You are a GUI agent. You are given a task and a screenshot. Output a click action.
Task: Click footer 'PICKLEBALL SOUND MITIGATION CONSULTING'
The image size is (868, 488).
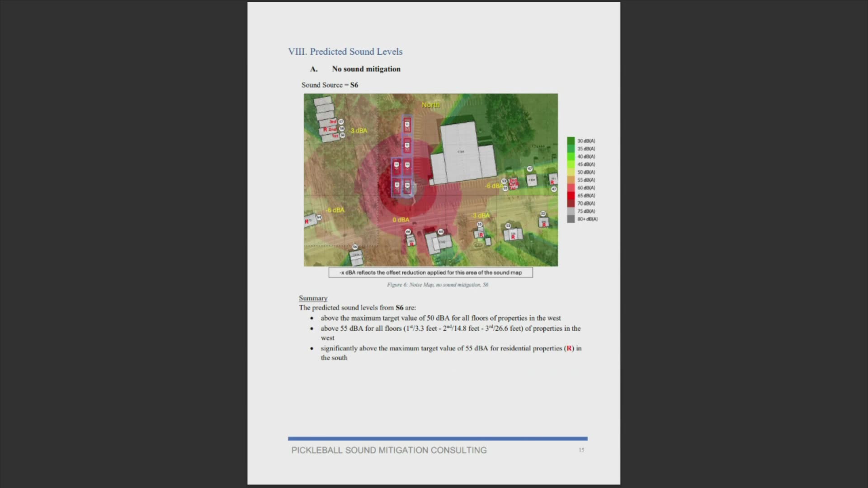(x=389, y=450)
